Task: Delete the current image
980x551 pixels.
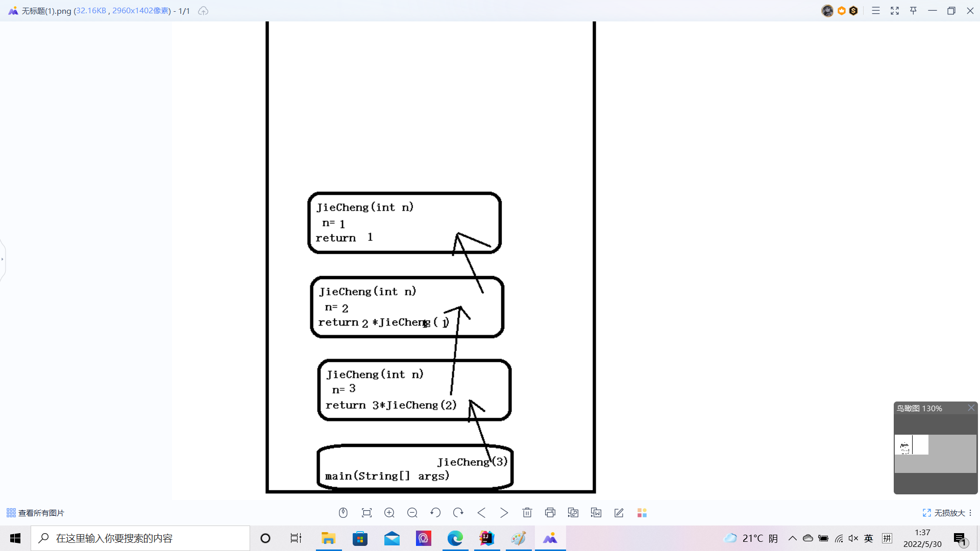Action: pos(527,513)
